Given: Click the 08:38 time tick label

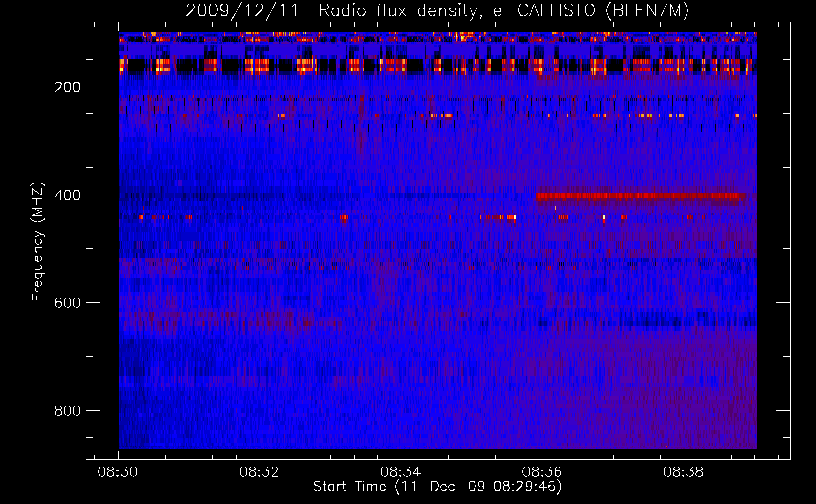Looking at the screenshot, I should click(x=683, y=472).
